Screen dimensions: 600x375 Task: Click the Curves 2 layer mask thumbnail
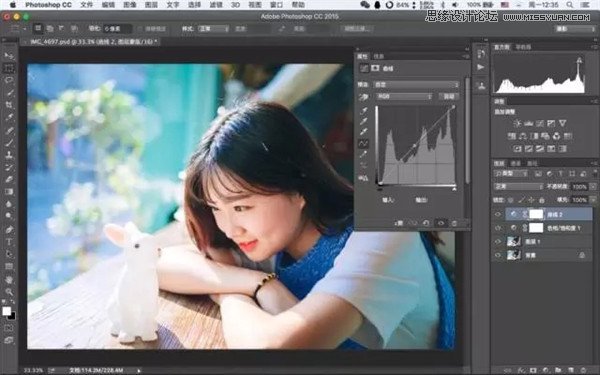click(536, 215)
